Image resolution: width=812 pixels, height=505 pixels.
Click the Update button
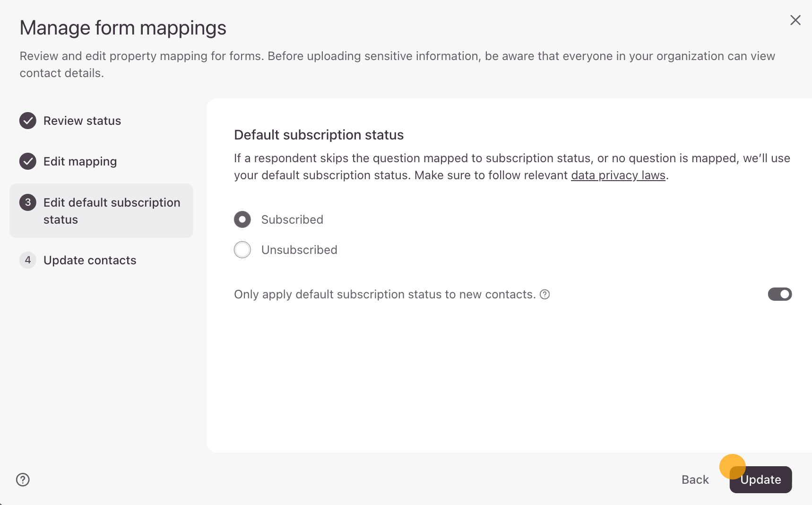click(760, 479)
